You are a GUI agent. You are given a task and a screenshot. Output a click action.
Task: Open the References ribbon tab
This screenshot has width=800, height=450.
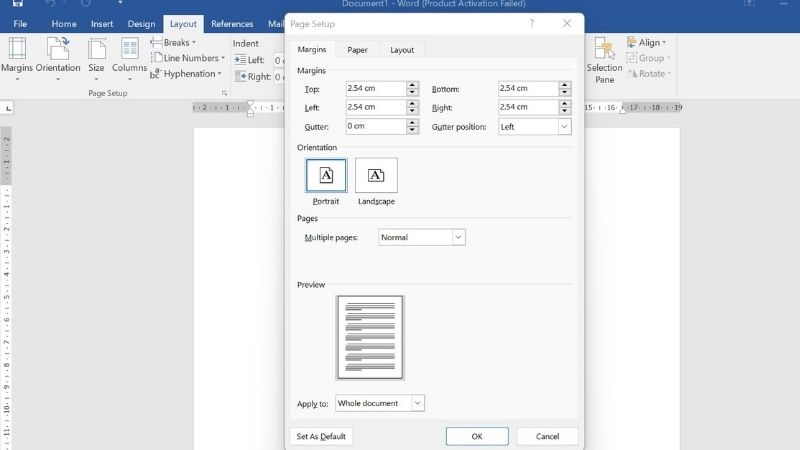click(x=232, y=24)
